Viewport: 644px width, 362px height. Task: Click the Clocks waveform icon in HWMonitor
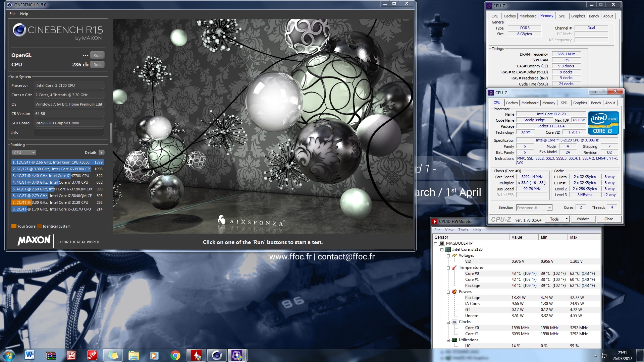tap(454, 322)
